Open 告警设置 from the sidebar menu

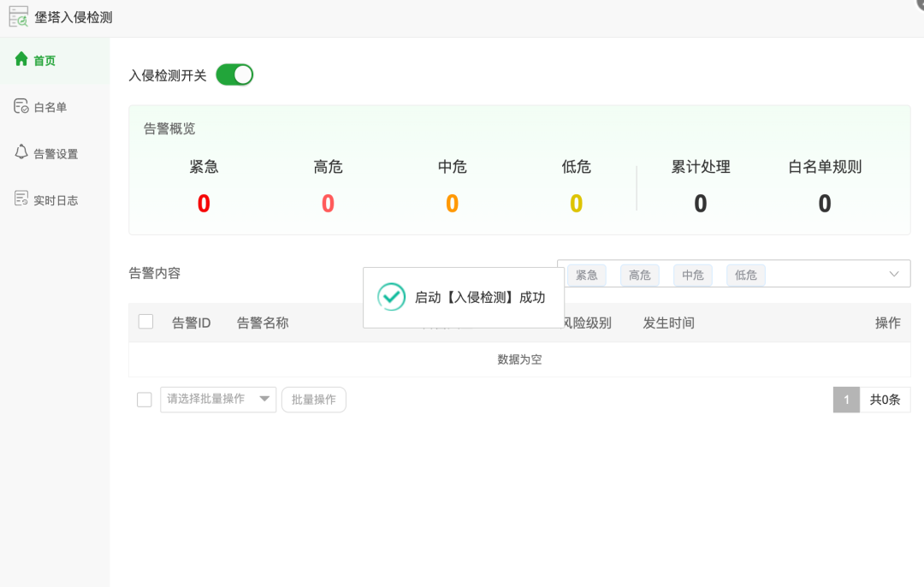(50, 153)
